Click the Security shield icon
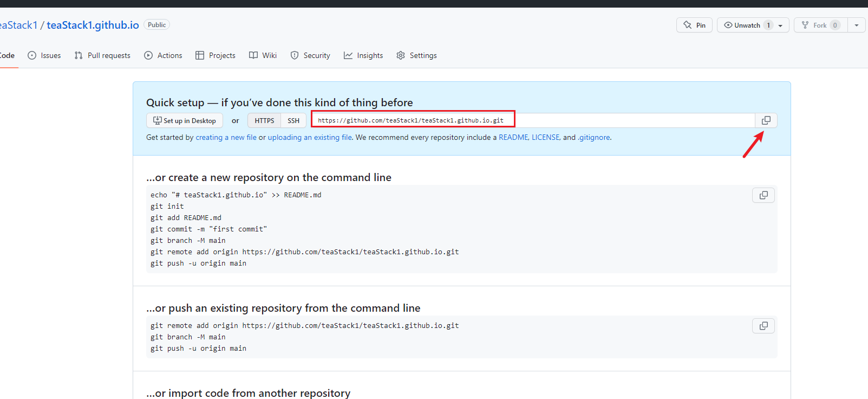This screenshot has height=399, width=868. [295, 55]
